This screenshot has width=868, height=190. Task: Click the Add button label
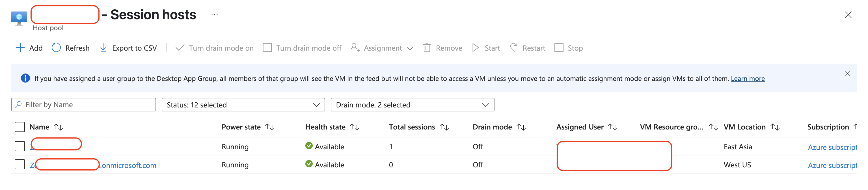(36, 48)
